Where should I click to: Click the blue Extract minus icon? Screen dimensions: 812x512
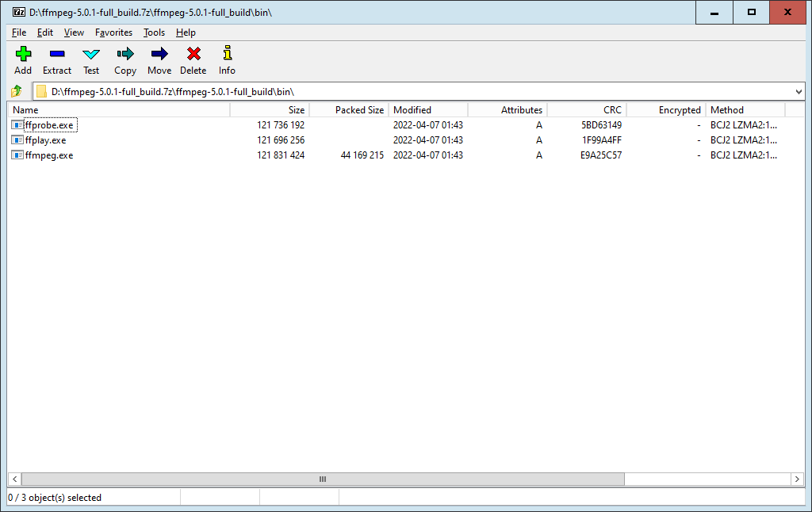(57, 54)
